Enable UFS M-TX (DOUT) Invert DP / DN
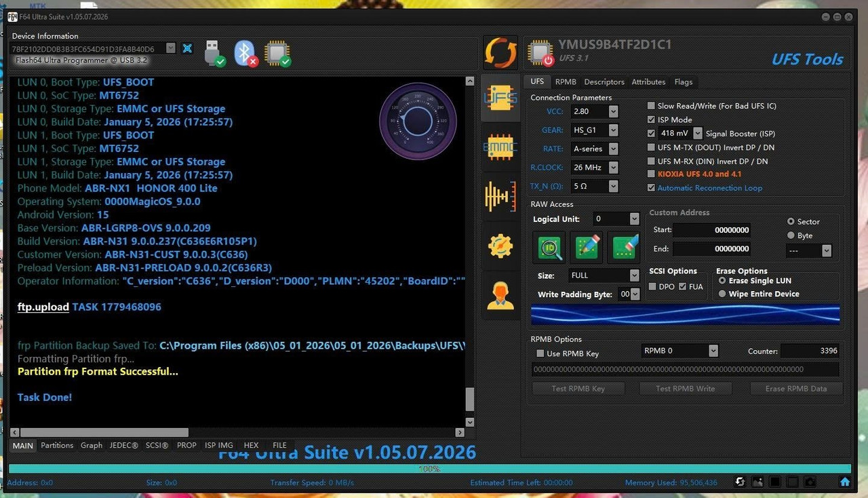The height and width of the screenshot is (498, 868). (651, 147)
